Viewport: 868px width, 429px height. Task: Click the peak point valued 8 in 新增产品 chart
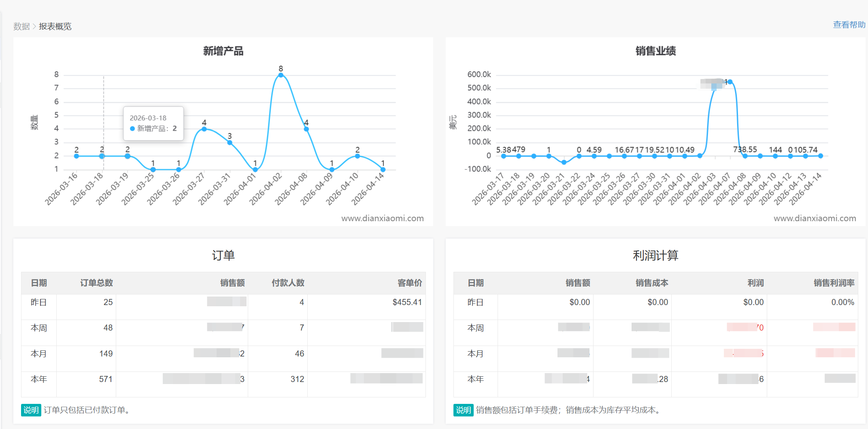point(281,75)
